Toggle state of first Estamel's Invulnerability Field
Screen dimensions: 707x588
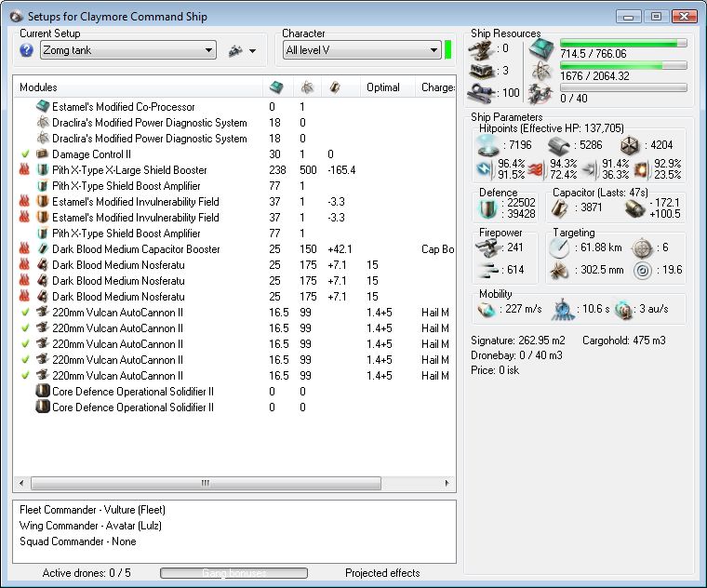(x=24, y=202)
